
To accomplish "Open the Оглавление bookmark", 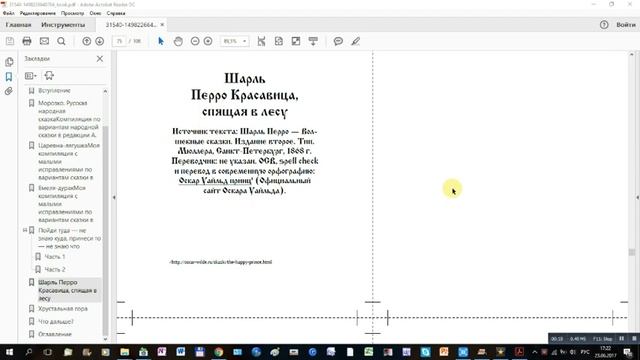I will click(x=55, y=334).
